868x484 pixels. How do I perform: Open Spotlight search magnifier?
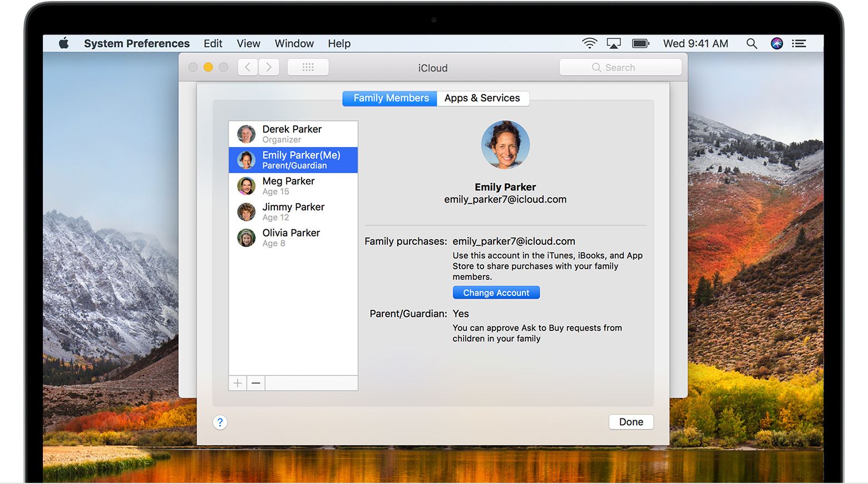point(752,43)
